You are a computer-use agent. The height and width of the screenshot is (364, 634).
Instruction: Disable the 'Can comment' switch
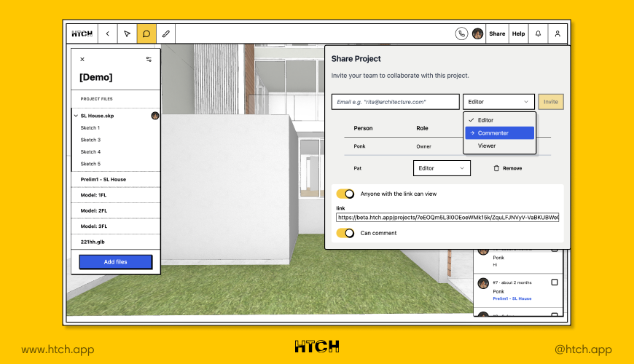tap(345, 233)
